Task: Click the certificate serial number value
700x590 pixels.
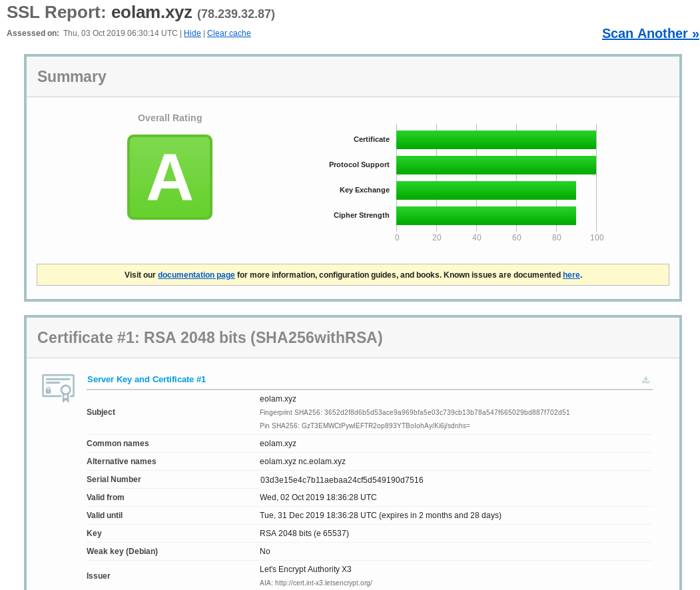Action: click(342, 480)
